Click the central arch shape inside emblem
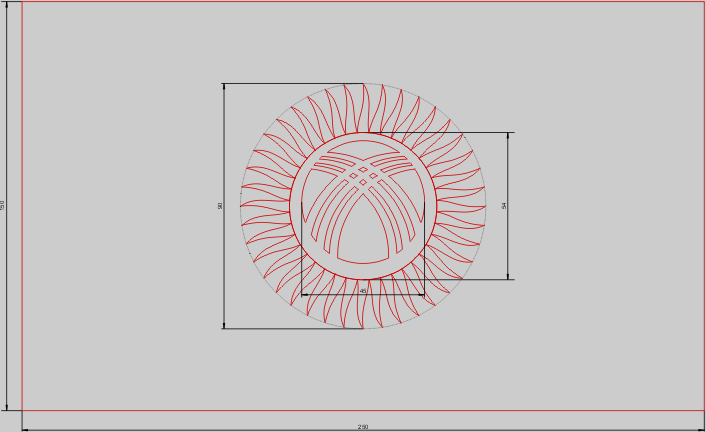 click(363, 240)
